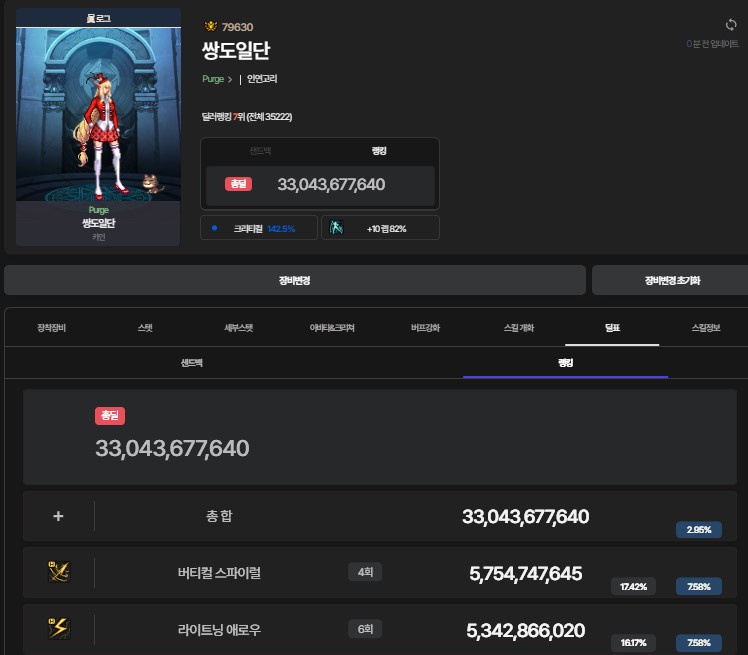Switch the top damage box to 샌드백
Image resolution: width=748 pixels, height=655 pixels.
coord(260,150)
